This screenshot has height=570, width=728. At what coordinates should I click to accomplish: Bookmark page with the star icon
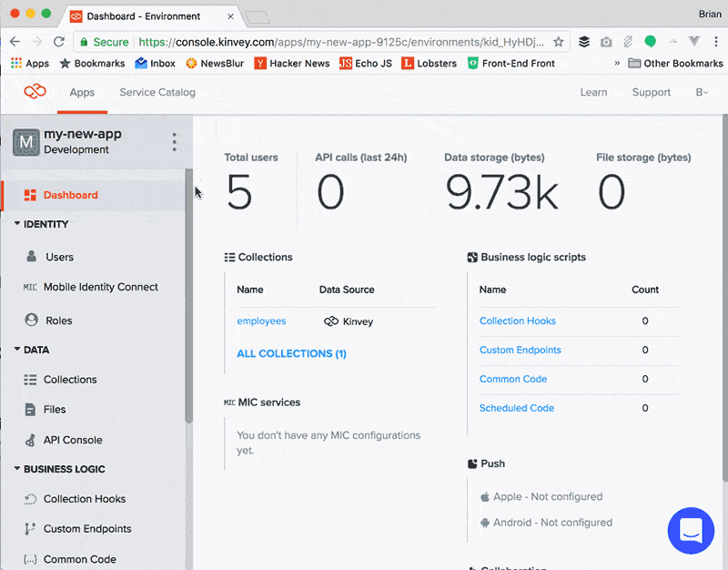click(x=559, y=42)
